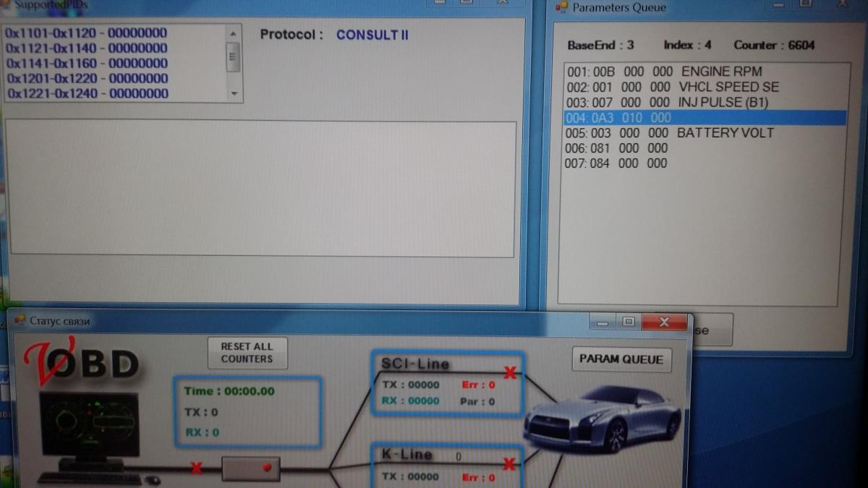Image resolution: width=868 pixels, height=488 pixels.
Task: Select the ENGINE RPM queue row
Action: point(663,72)
